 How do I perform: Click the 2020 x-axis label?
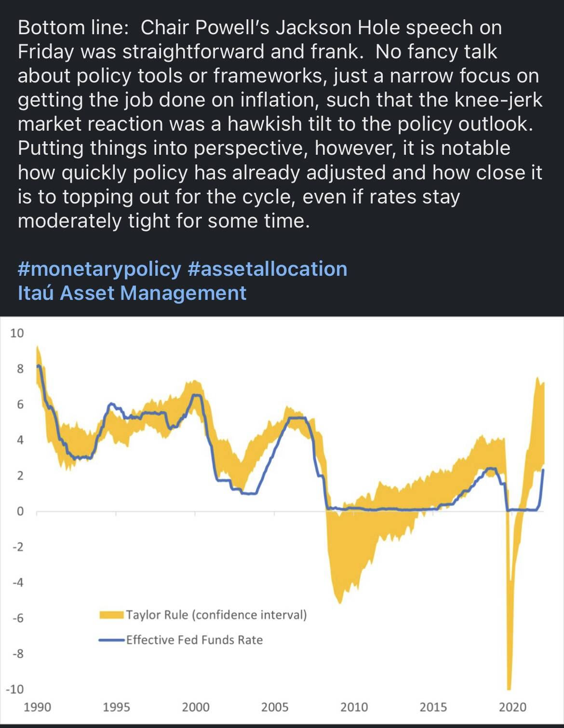[512, 707]
